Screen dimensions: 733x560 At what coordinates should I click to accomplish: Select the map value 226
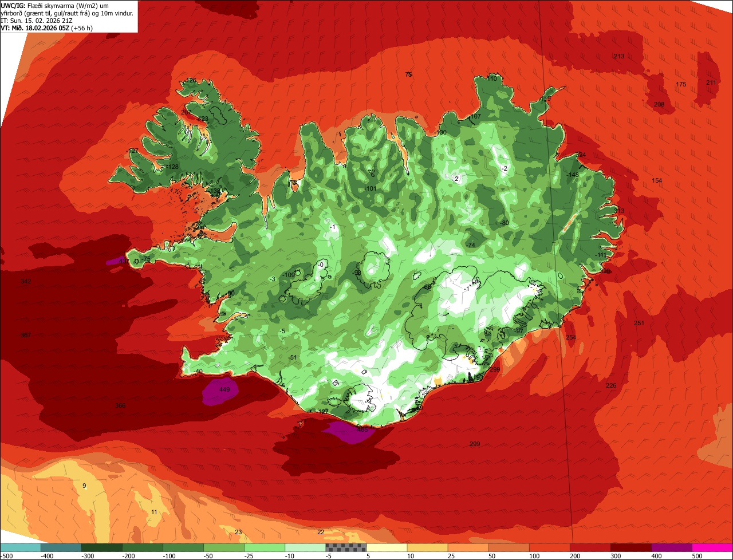point(611,385)
